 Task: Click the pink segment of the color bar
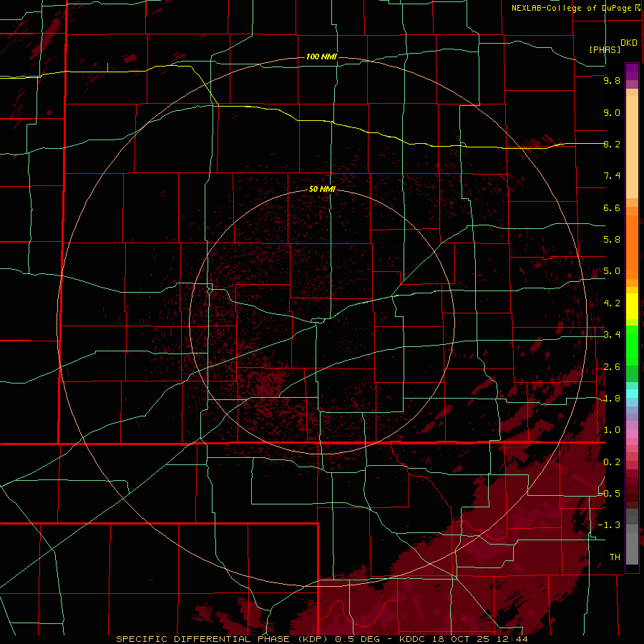(632, 434)
